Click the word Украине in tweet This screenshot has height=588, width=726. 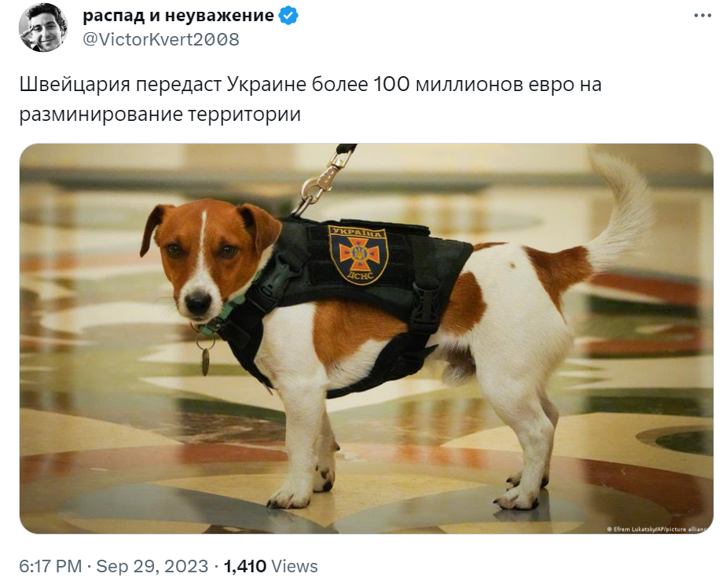pyautogui.click(x=266, y=85)
